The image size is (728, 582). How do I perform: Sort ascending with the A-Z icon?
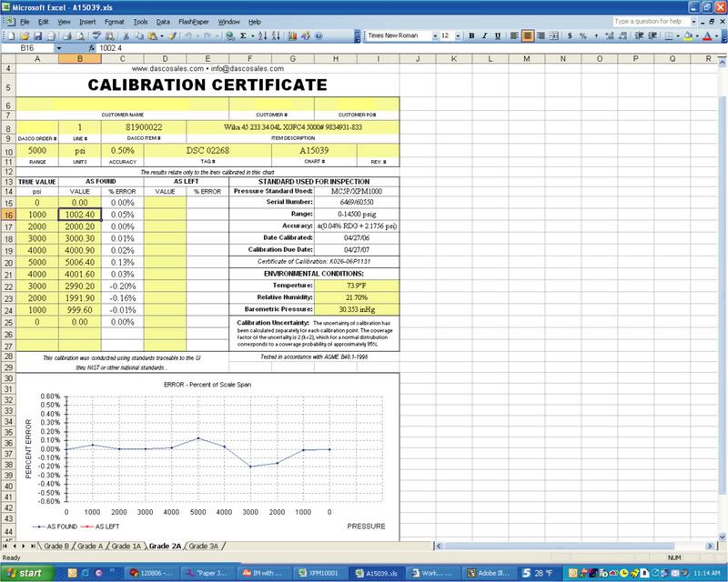(264, 36)
